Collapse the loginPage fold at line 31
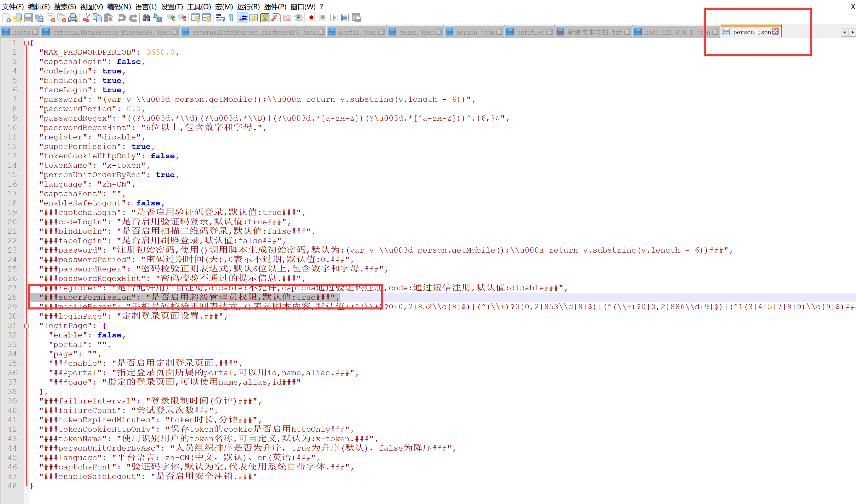Image resolution: width=856 pixels, height=504 pixels. point(26,326)
